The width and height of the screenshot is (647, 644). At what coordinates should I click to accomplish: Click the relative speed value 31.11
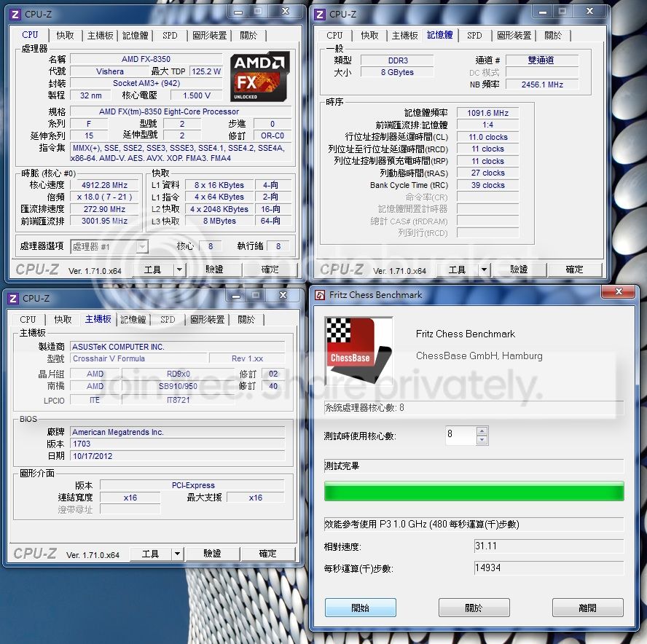[549, 546]
